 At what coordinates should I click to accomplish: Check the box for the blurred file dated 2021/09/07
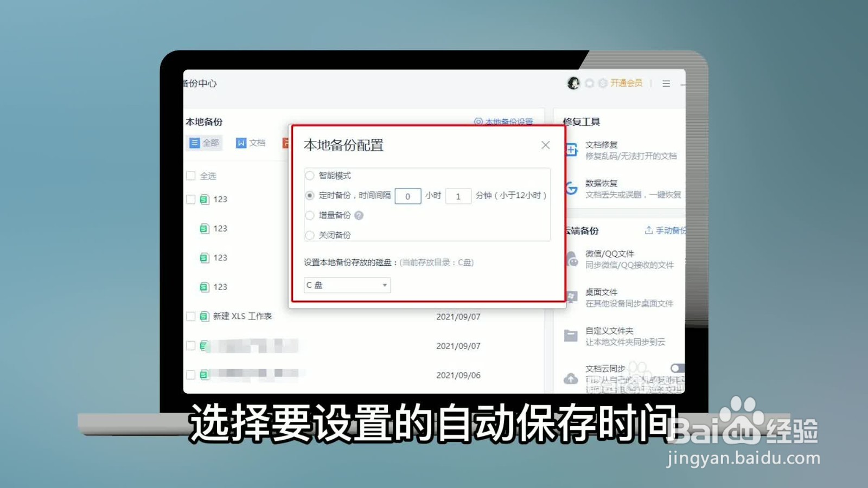point(190,345)
